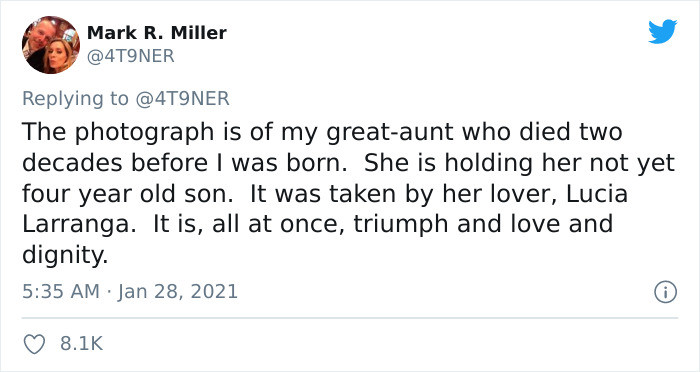Like the tweet with the heart icon
This screenshot has width=700, height=372.
tap(34, 344)
